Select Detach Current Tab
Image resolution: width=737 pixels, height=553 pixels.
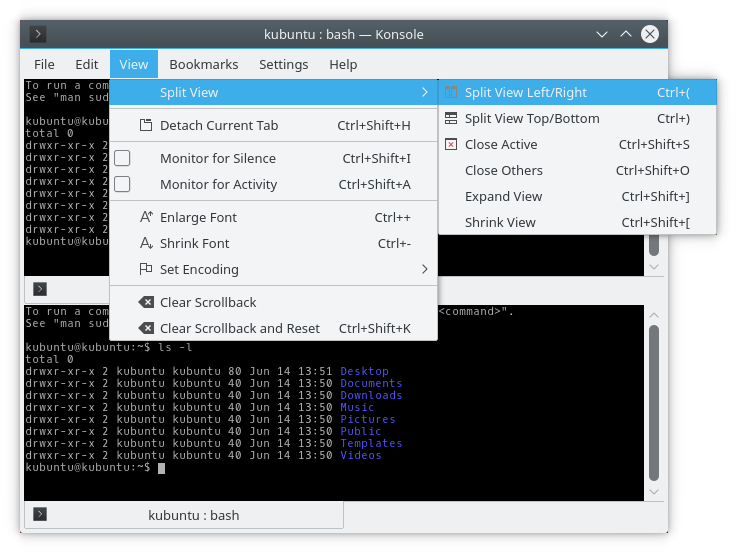[274, 125]
